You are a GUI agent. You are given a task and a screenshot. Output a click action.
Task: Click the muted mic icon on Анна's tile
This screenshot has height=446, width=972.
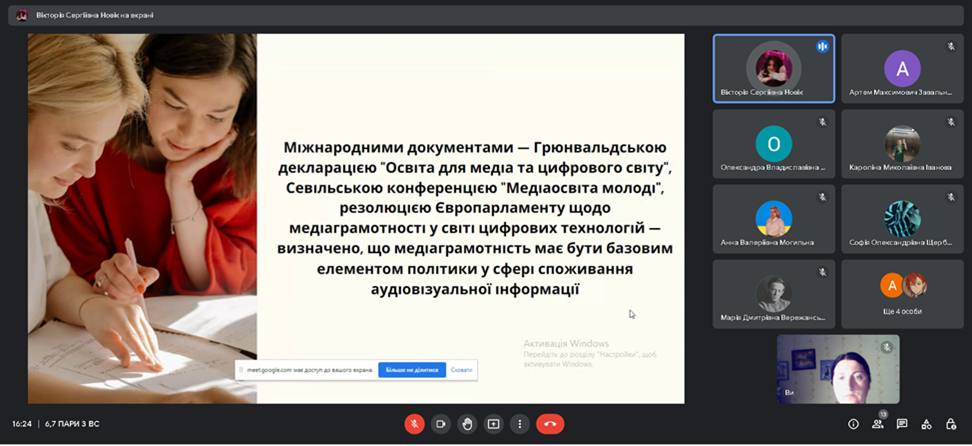(x=822, y=197)
